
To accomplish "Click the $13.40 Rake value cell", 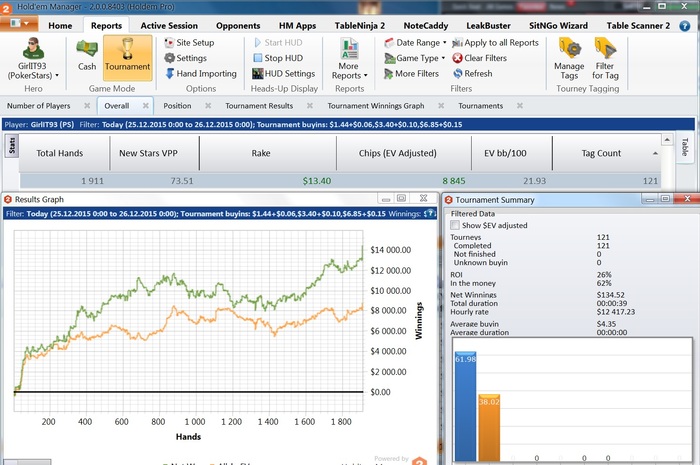I will pyautogui.click(x=317, y=181).
